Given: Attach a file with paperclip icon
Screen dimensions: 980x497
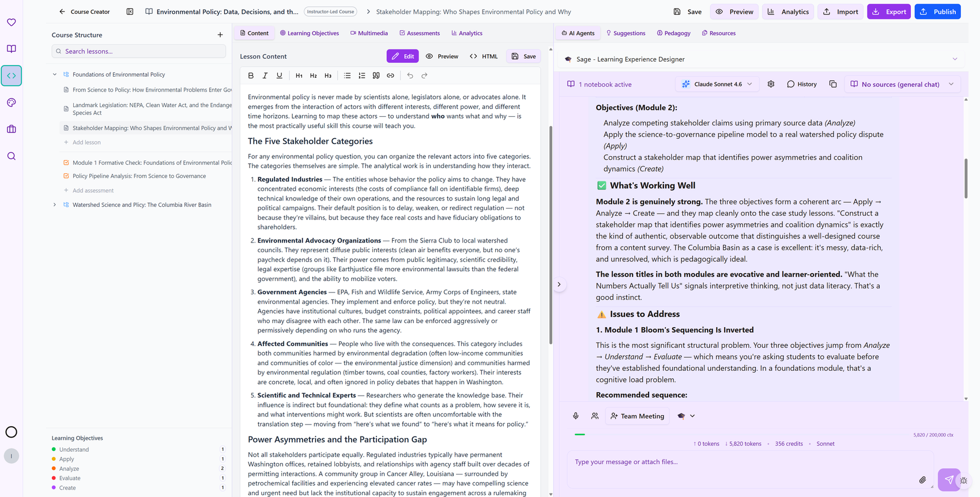Looking at the screenshot, I should (x=922, y=480).
